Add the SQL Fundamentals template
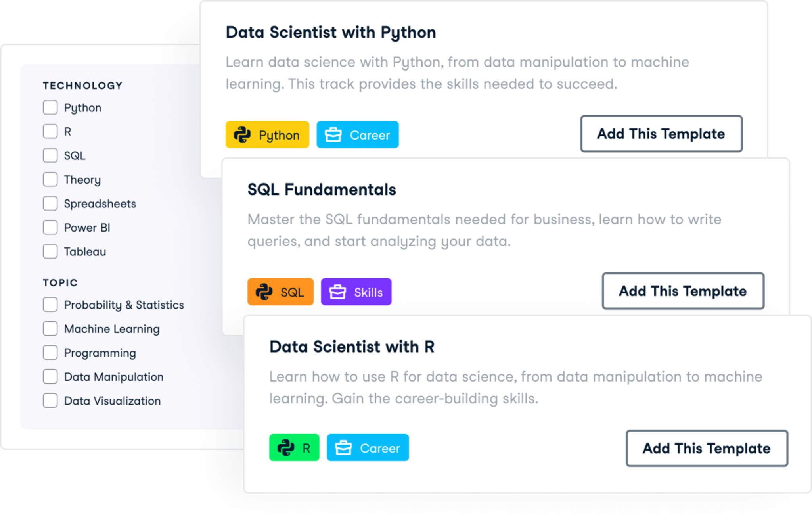812x514 pixels. pos(683,291)
